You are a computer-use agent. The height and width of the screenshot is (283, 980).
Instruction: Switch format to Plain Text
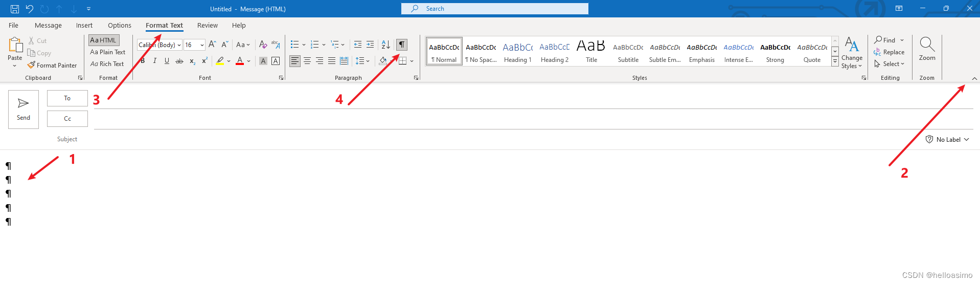pyautogui.click(x=107, y=52)
